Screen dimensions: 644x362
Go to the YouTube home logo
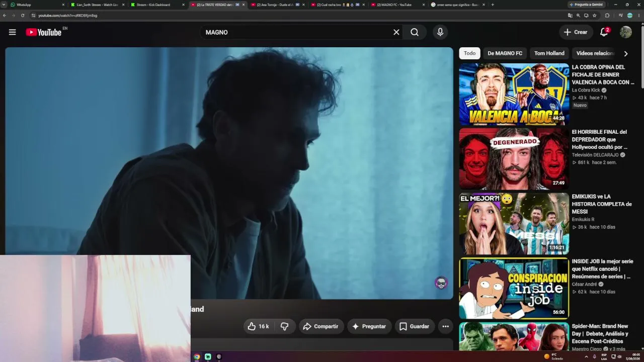pos(44,32)
